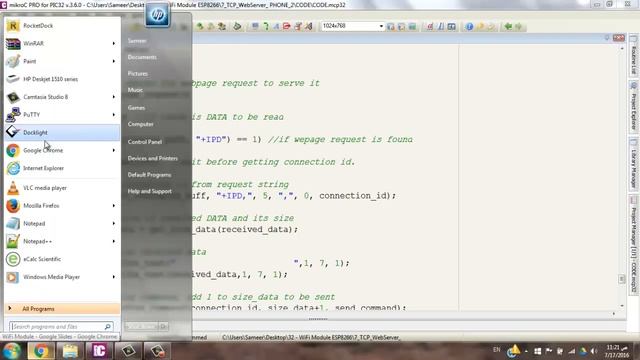Image resolution: width=640 pixels, height=360 pixels.
Task: Open Pictures library link
Action: (138, 73)
